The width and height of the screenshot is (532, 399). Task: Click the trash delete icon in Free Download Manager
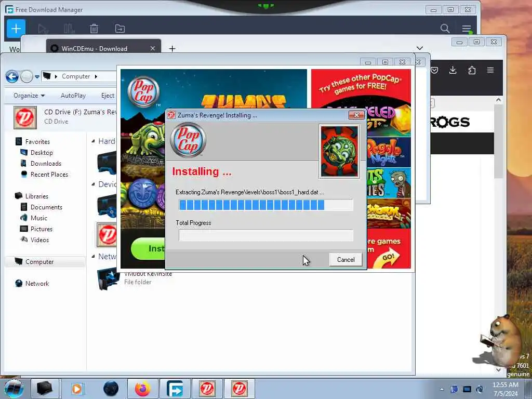tap(94, 29)
